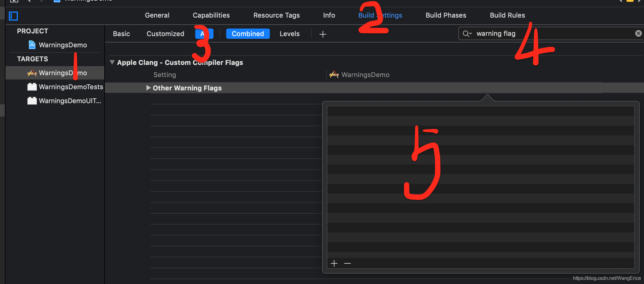Clear the build settings search text
This screenshot has width=644, height=284.
638,33
